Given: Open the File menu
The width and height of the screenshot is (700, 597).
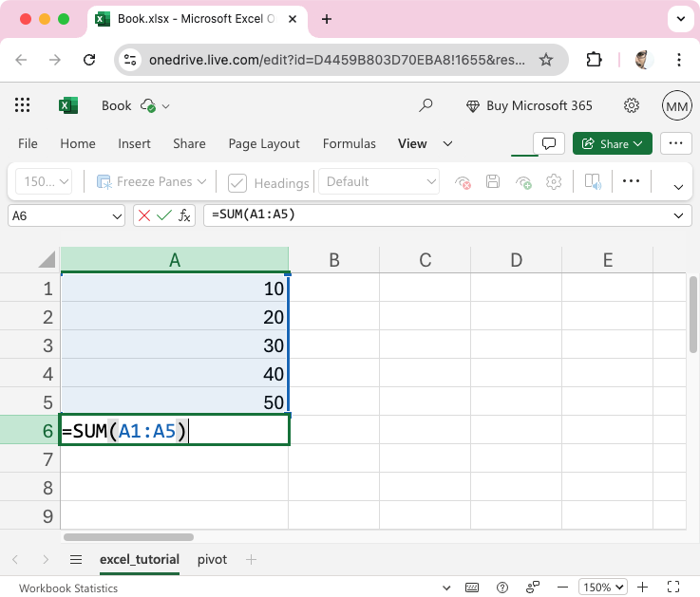Looking at the screenshot, I should (x=28, y=143).
